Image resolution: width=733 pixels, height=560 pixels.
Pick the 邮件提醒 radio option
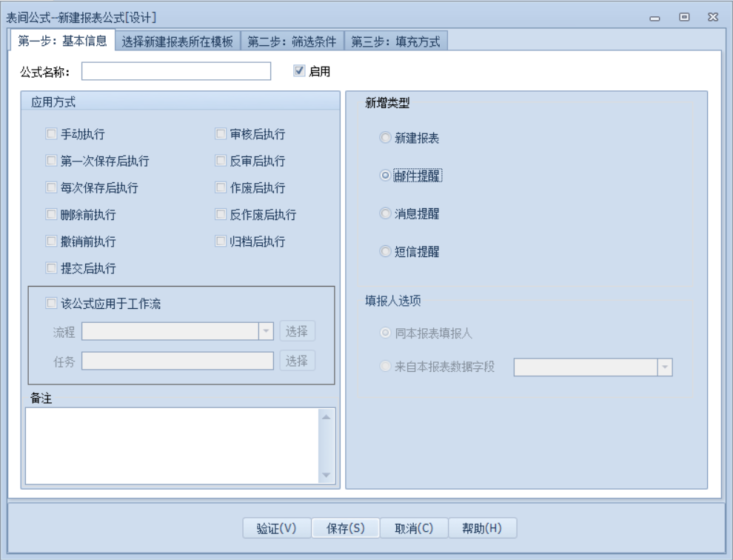[384, 176]
